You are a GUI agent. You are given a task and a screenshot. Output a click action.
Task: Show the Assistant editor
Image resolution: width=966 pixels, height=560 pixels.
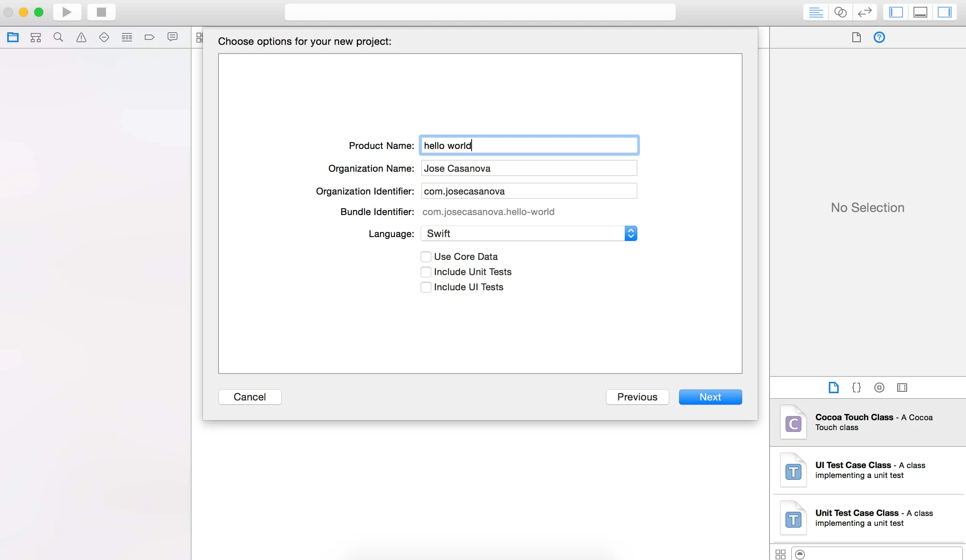point(841,12)
